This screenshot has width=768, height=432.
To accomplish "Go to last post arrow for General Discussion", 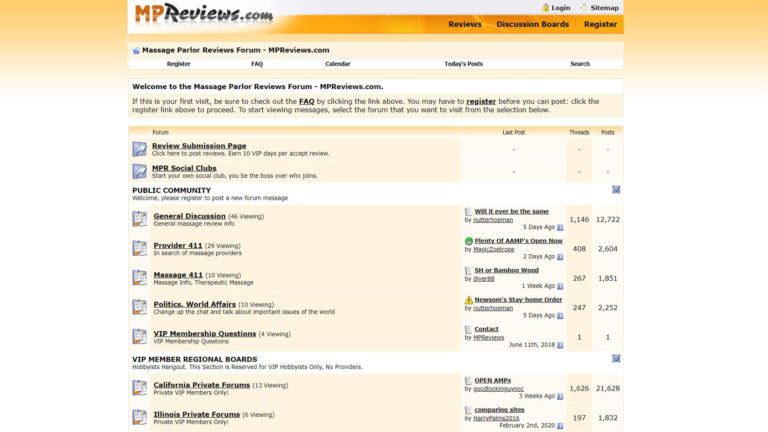I will 560,227.
